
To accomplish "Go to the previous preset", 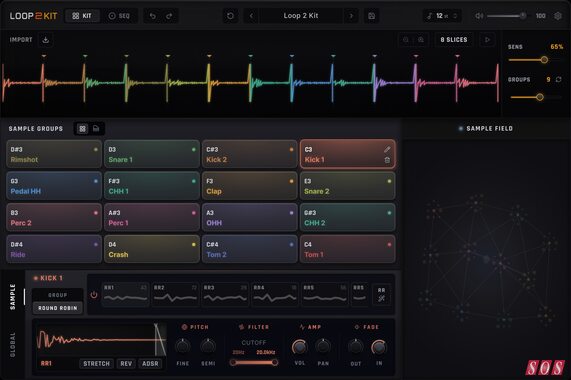I will pyautogui.click(x=251, y=16).
